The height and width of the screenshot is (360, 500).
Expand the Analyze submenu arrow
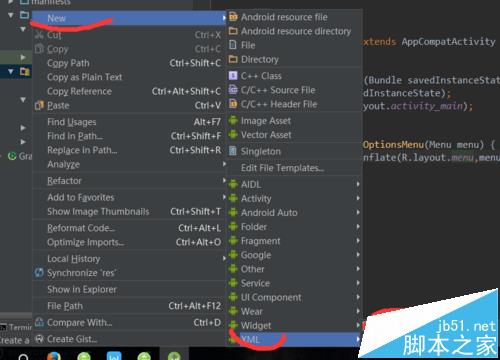(x=224, y=164)
